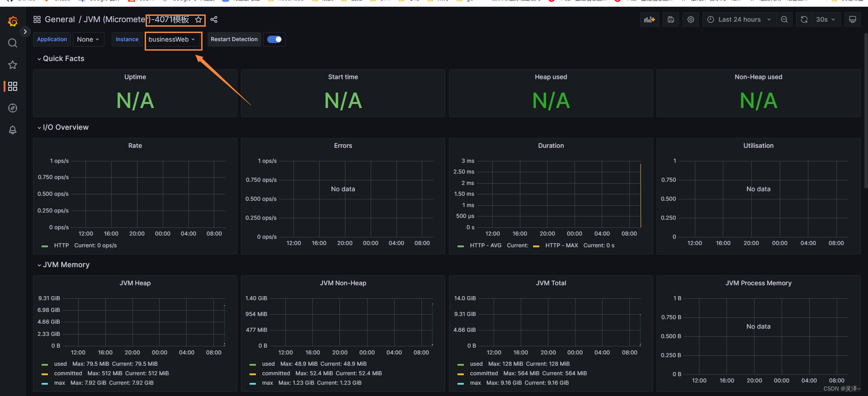Open the Dashboards grid icon in the sidebar
The height and width of the screenshot is (396, 868).
[13, 86]
